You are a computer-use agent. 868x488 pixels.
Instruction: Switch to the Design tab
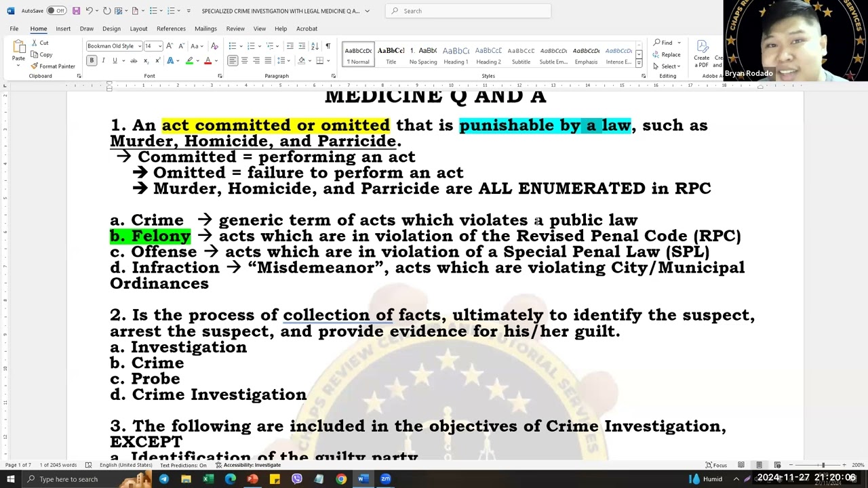coord(111,28)
